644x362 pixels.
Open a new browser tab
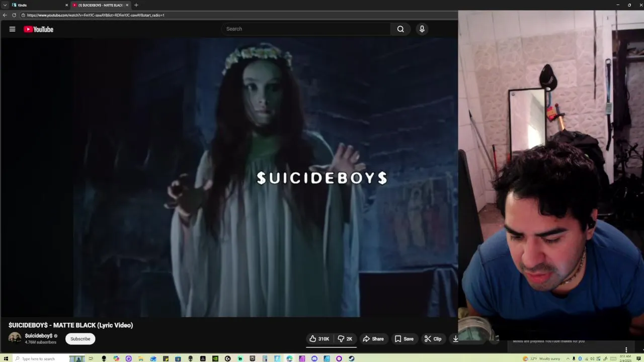136,5
